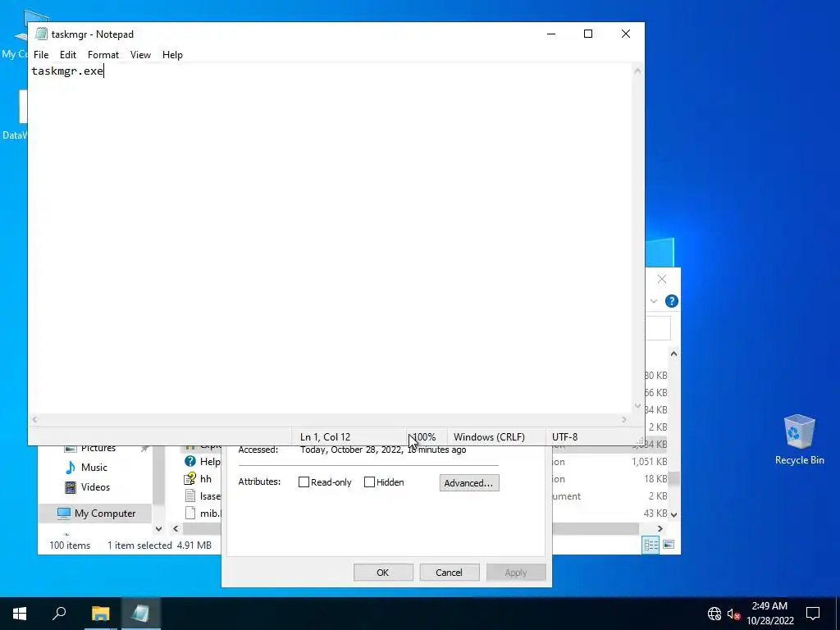Click the Music note icon in sidebar
The height and width of the screenshot is (630, 840).
click(x=71, y=467)
